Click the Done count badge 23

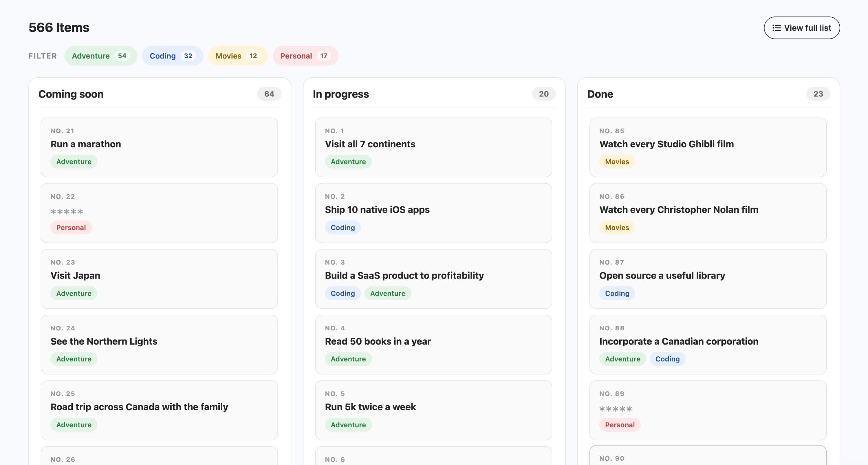pyautogui.click(x=818, y=94)
